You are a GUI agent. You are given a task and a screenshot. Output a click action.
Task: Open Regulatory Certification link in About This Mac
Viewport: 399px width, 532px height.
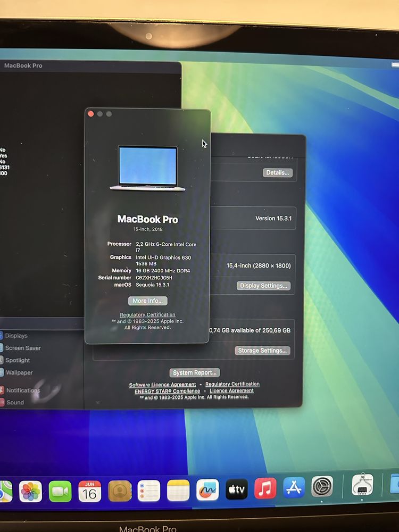(147, 314)
